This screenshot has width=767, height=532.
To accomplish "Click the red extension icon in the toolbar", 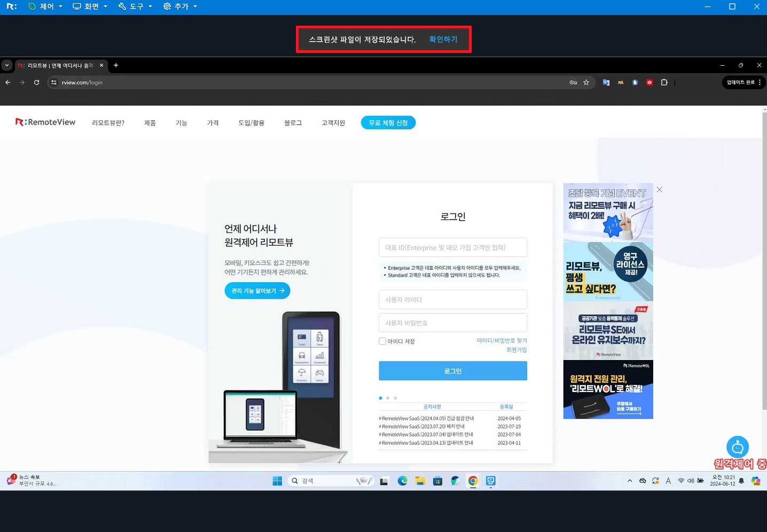I will [x=649, y=82].
